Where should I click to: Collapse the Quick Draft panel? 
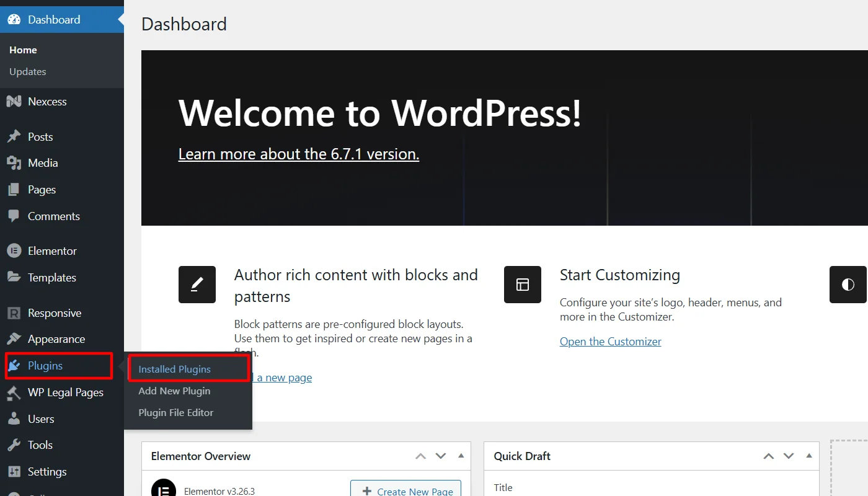809,456
